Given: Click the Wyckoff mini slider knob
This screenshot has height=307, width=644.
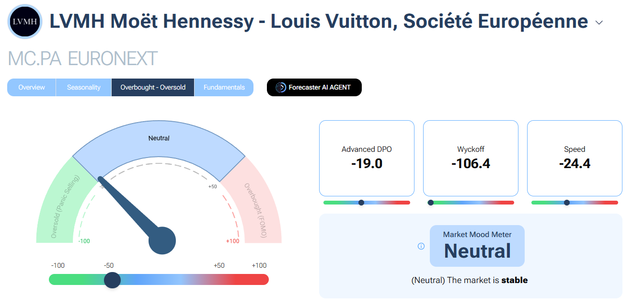Looking at the screenshot, I should point(431,203).
